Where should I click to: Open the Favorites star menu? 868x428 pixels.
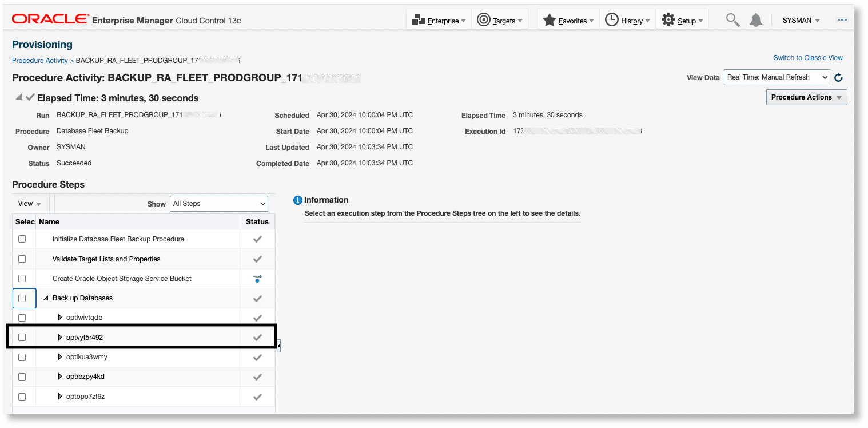pos(550,19)
